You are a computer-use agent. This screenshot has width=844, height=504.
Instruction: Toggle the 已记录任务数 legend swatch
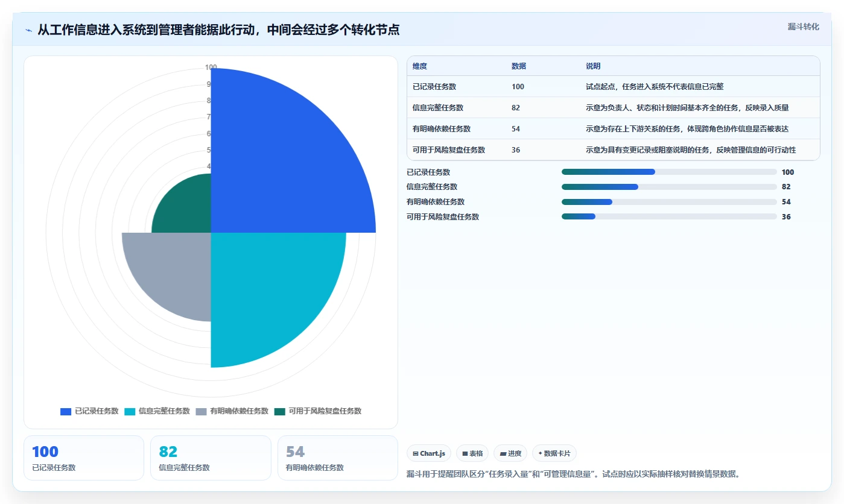[x=66, y=412]
